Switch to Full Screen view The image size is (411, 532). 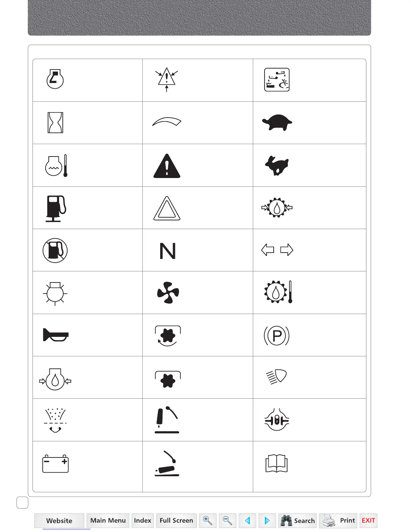(x=176, y=521)
